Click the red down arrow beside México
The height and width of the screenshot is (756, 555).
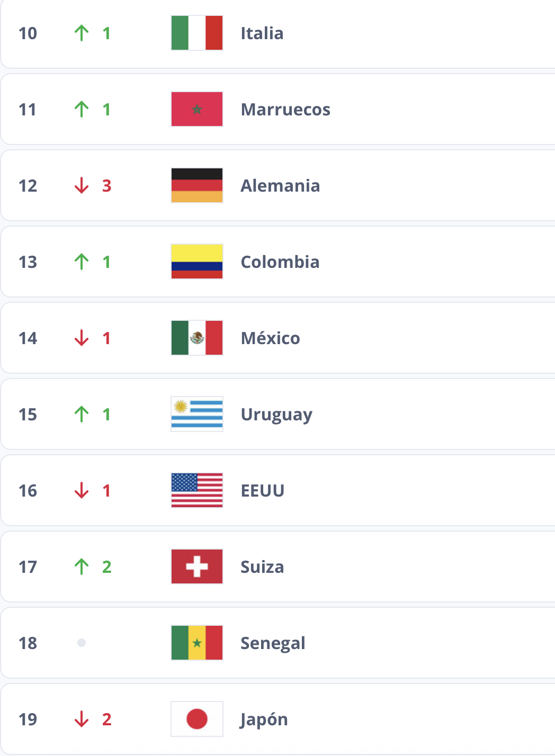coord(82,338)
